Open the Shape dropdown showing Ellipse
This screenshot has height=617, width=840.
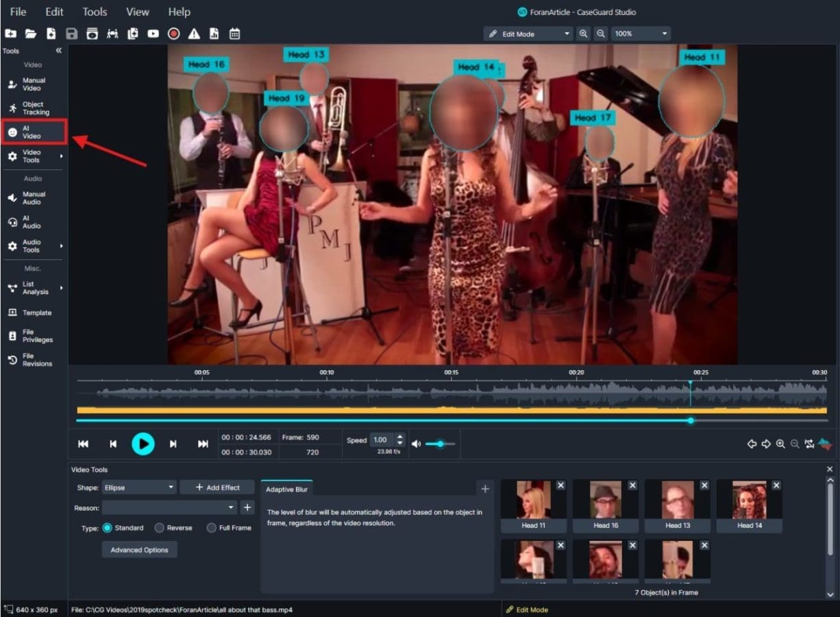click(x=138, y=487)
